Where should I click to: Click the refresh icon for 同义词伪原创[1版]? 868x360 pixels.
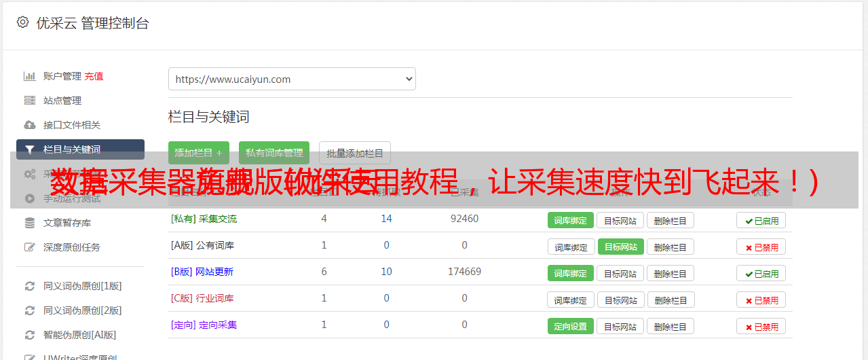(29, 286)
